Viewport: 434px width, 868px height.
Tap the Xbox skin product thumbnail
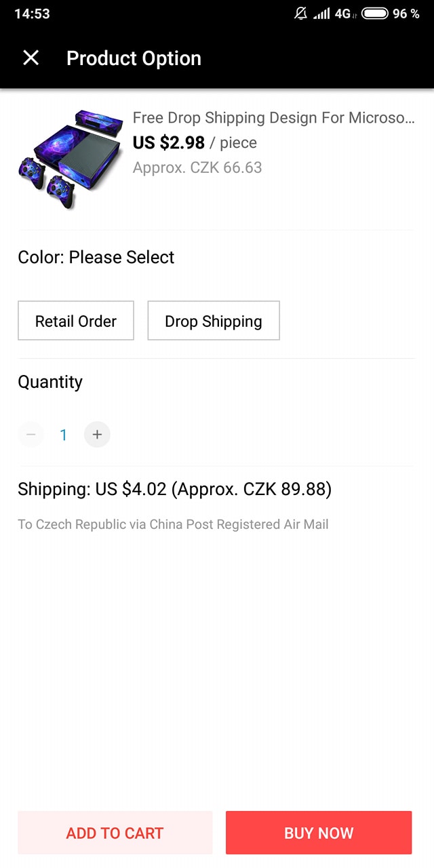[x=71, y=157]
